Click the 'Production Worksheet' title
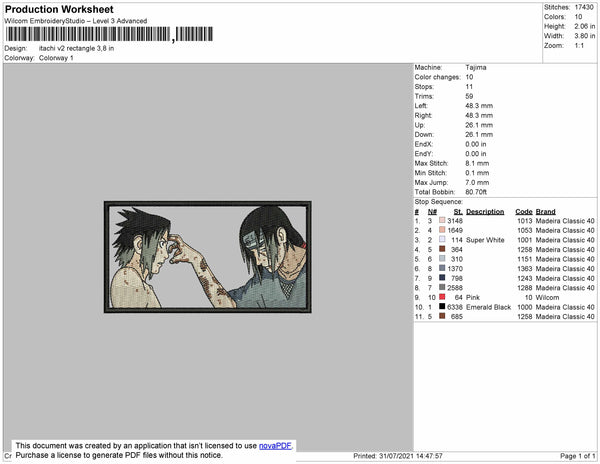The image size is (600, 464). click(59, 10)
